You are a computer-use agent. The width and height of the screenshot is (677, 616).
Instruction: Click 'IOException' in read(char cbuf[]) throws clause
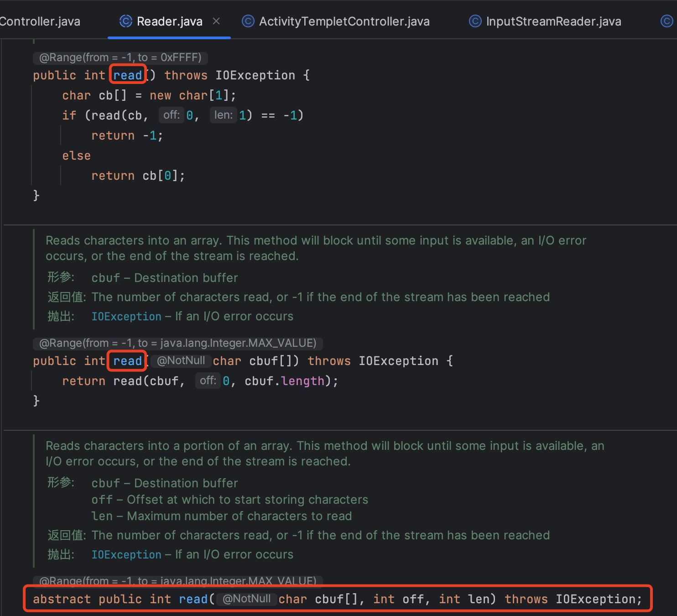point(399,361)
